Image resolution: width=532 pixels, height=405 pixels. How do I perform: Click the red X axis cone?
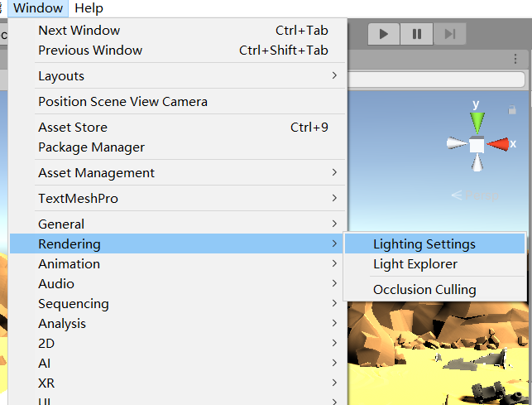point(499,144)
